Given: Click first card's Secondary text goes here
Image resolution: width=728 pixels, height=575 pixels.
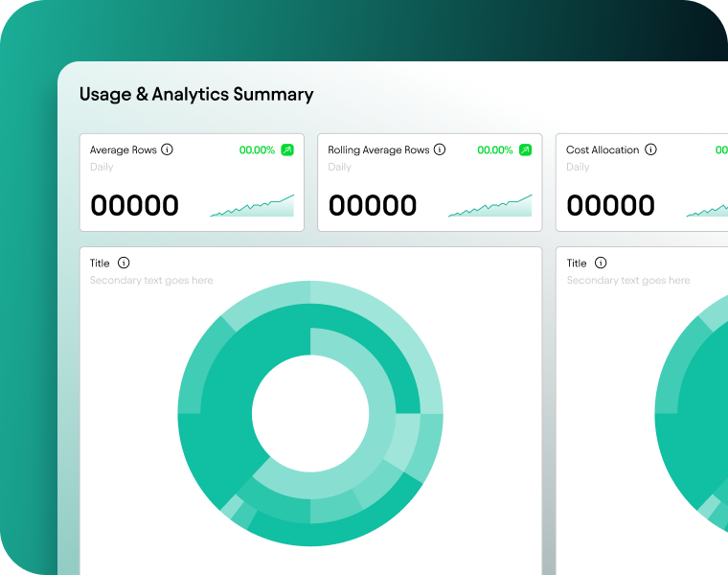Looking at the screenshot, I should [x=151, y=280].
